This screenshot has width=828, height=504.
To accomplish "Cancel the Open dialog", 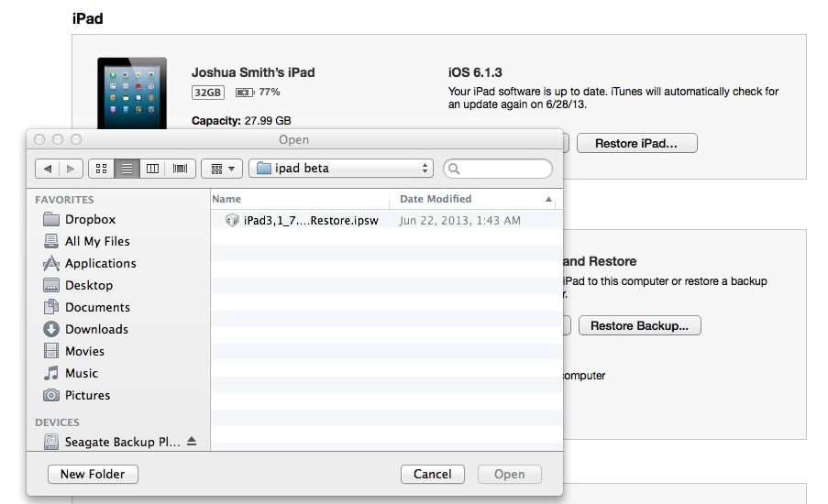I will click(433, 474).
